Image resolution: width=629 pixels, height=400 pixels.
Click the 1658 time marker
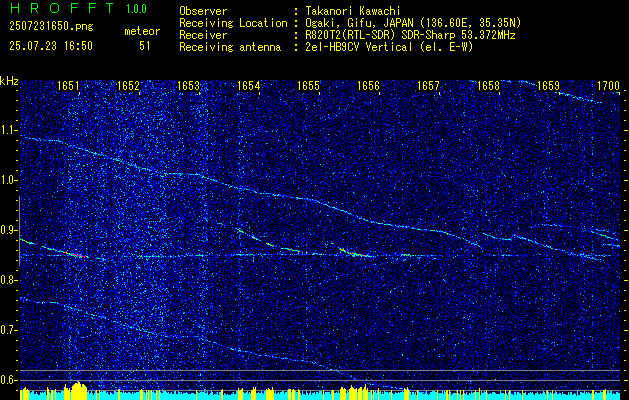pos(489,85)
